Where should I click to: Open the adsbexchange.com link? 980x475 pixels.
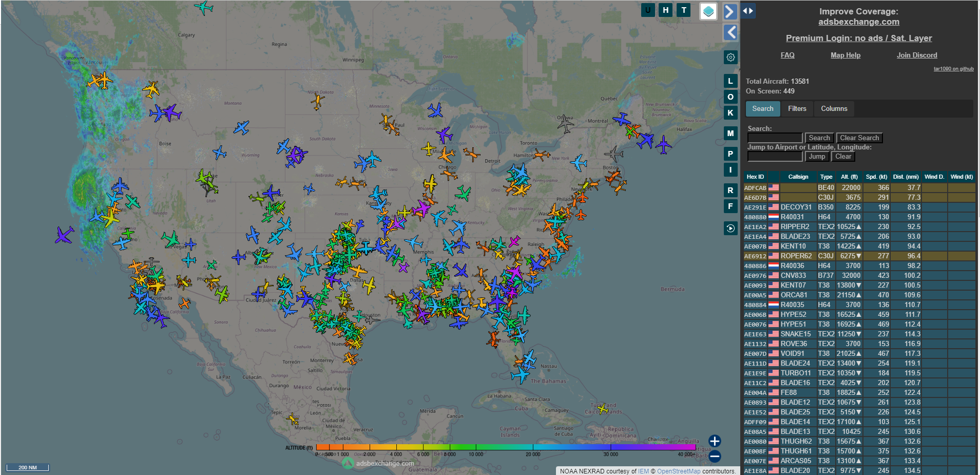(x=859, y=22)
